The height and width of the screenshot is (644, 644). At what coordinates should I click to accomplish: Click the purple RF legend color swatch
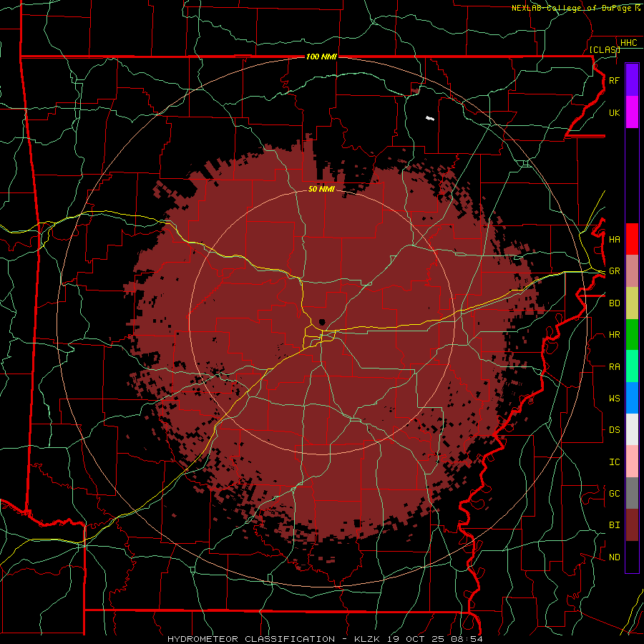tap(632, 80)
